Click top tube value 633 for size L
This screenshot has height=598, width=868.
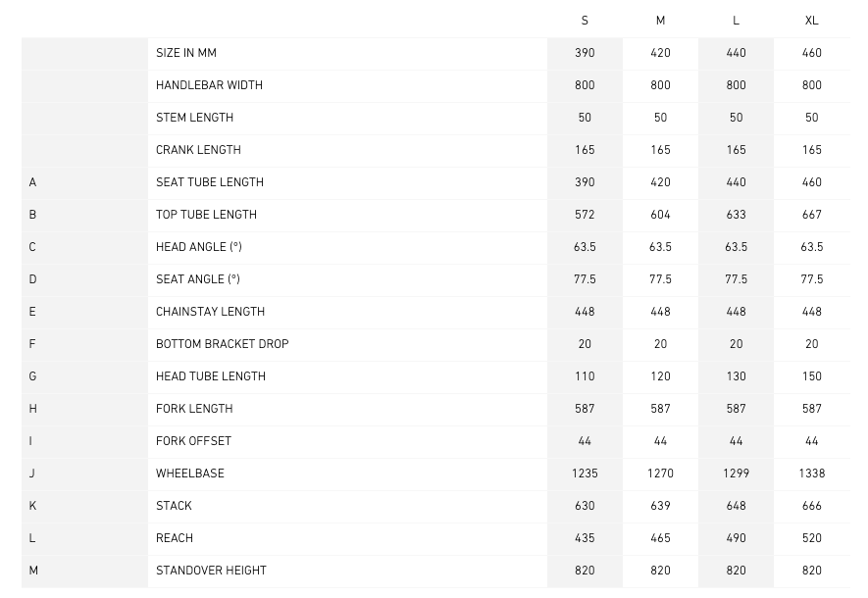[736, 215]
